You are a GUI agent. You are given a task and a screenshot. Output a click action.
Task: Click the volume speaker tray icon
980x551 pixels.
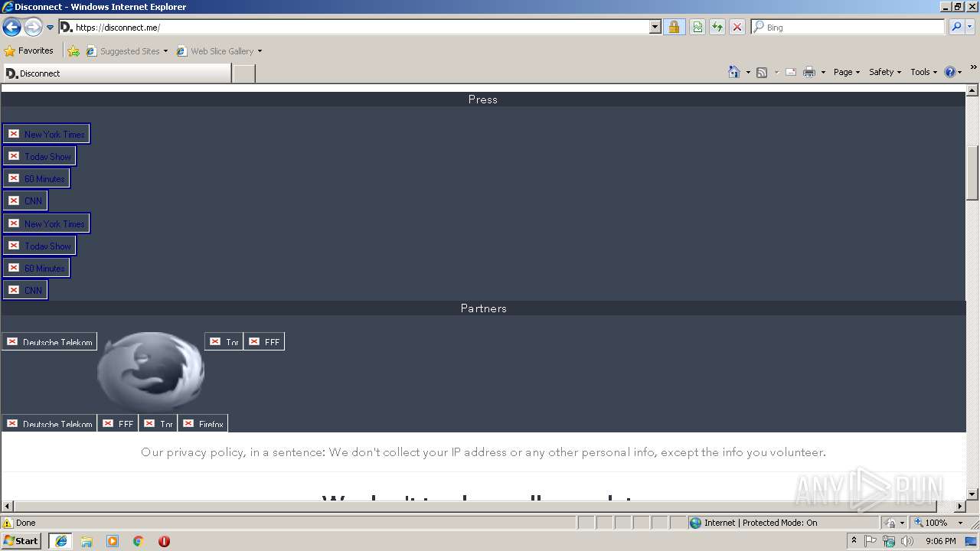[x=907, y=541]
